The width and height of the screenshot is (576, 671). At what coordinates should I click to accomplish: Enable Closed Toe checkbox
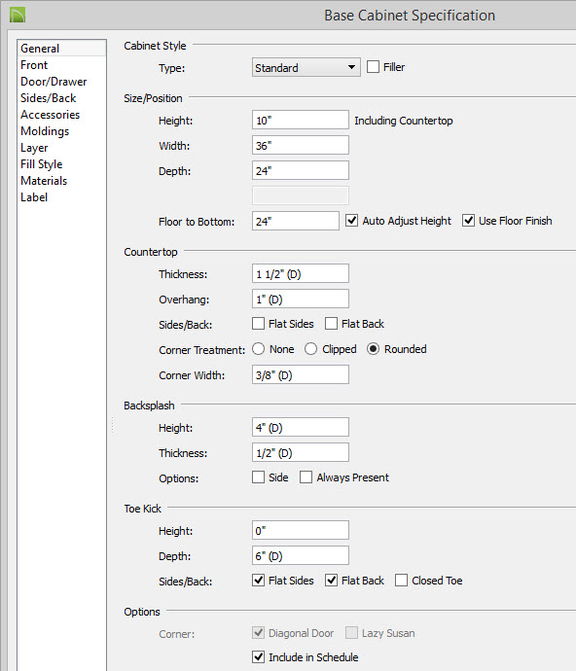pos(401,580)
